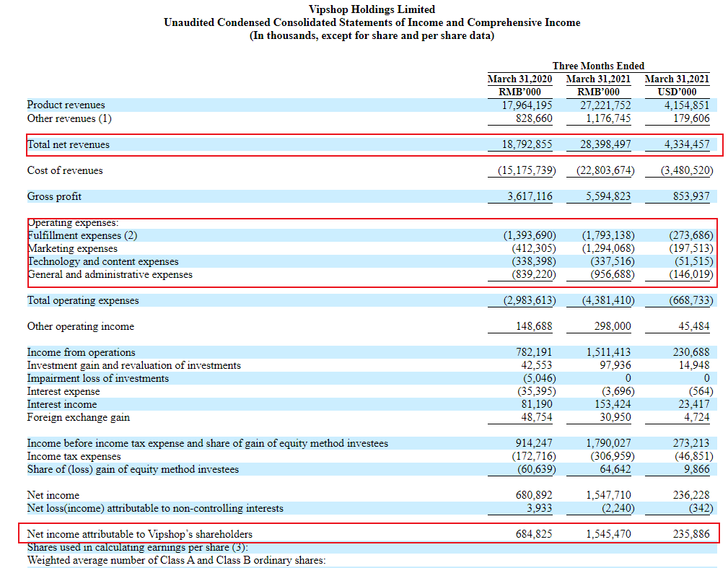Click the "Three Months Ended" column header
The width and height of the screenshot is (728, 568).
pyautogui.click(x=598, y=66)
